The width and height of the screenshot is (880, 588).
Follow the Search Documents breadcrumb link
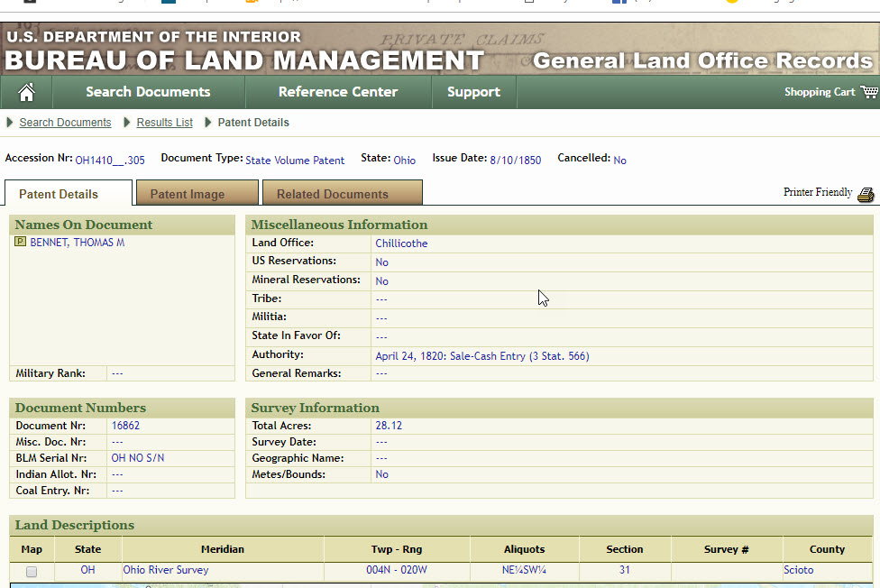pos(65,123)
